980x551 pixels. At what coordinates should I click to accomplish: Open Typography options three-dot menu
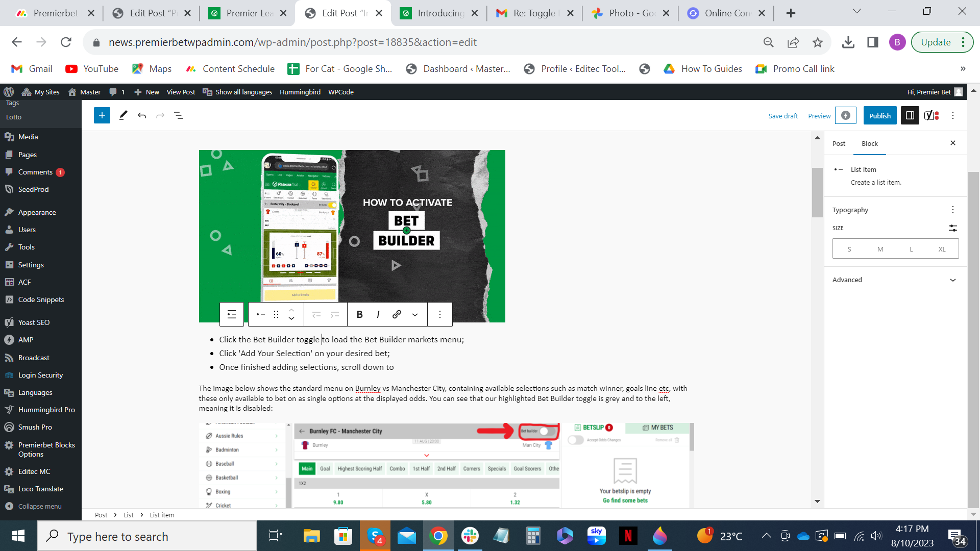[x=952, y=210]
